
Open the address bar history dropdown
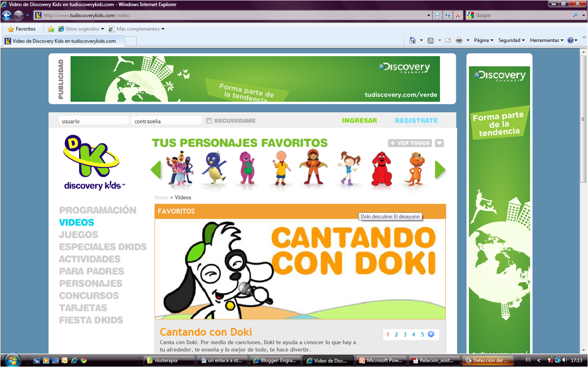(429, 15)
